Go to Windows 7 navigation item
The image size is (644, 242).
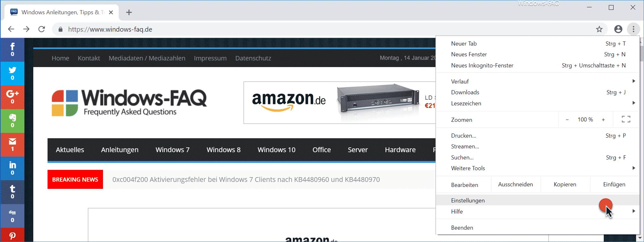pyautogui.click(x=172, y=150)
